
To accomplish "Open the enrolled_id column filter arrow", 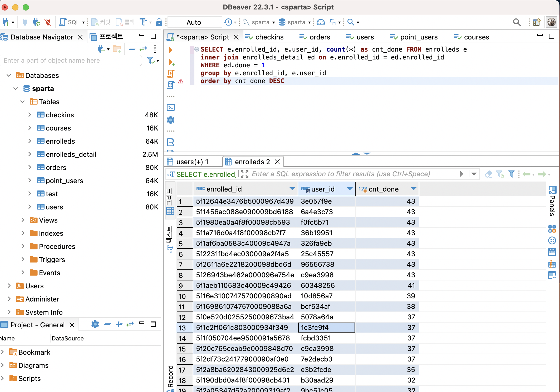I will [292, 189].
